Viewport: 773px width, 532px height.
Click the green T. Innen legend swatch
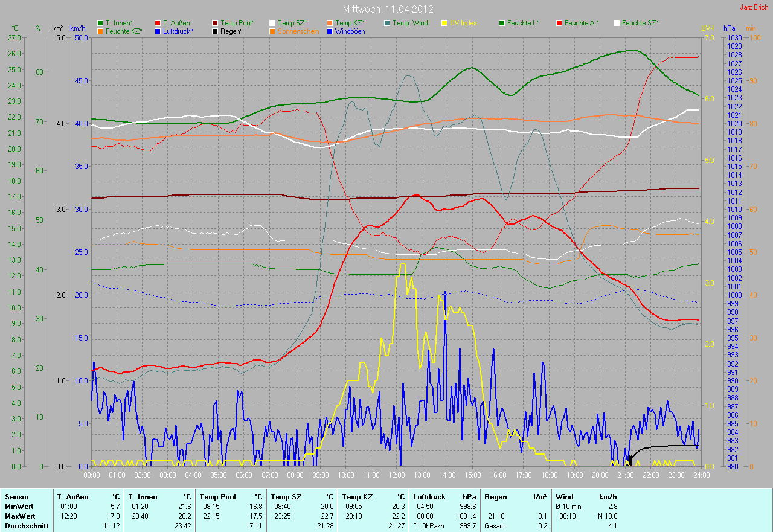[x=100, y=23]
